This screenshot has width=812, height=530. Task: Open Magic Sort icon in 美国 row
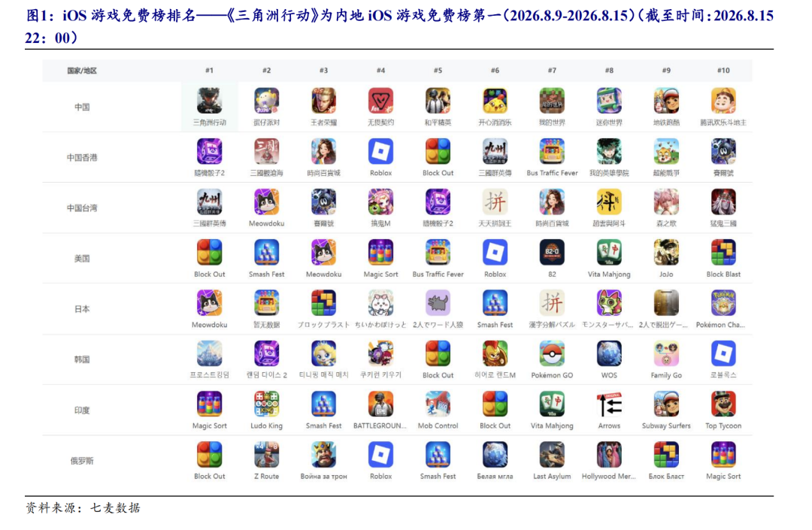pos(380,252)
